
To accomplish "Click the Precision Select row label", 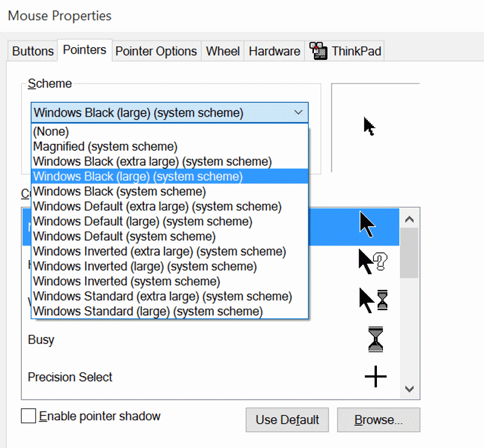I will [x=70, y=377].
